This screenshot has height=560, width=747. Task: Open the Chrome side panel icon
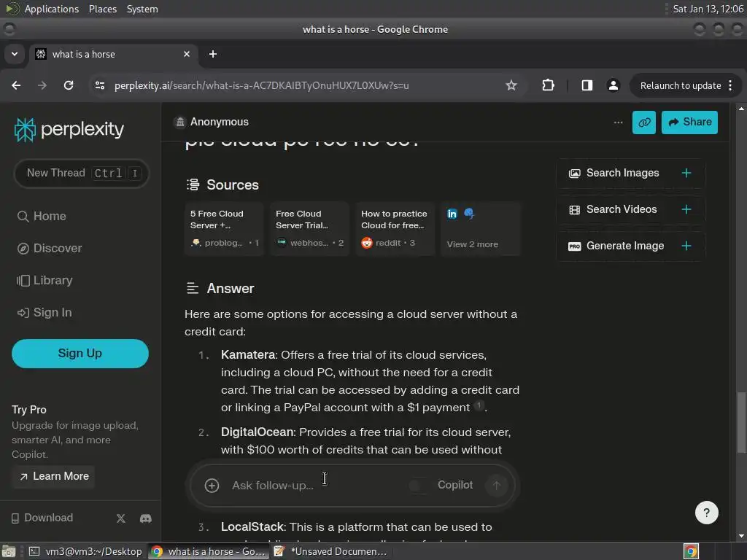[x=587, y=85]
